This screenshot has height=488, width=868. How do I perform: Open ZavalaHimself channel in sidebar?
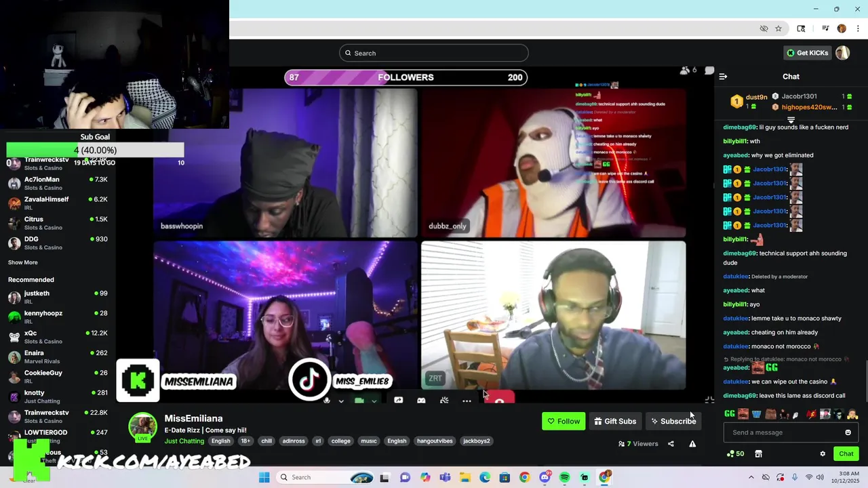coord(58,203)
